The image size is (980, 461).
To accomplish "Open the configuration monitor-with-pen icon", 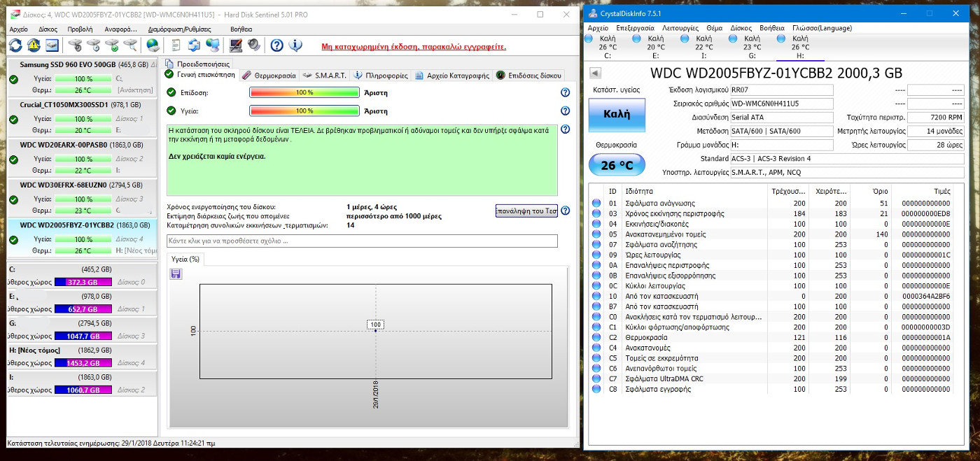I will [236, 45].
